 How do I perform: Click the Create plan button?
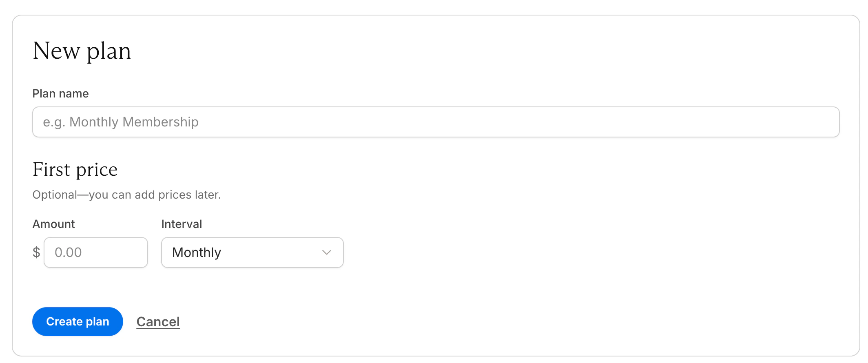click(77, 321)
